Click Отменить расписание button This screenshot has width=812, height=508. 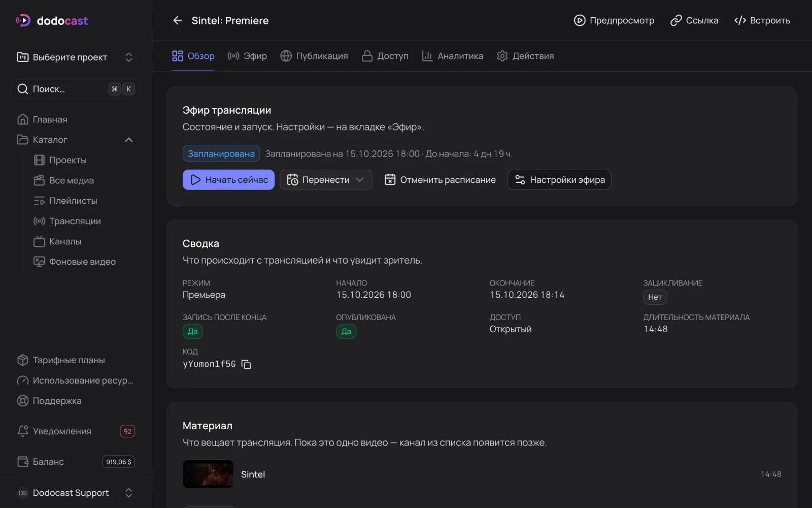coord(440,180)
